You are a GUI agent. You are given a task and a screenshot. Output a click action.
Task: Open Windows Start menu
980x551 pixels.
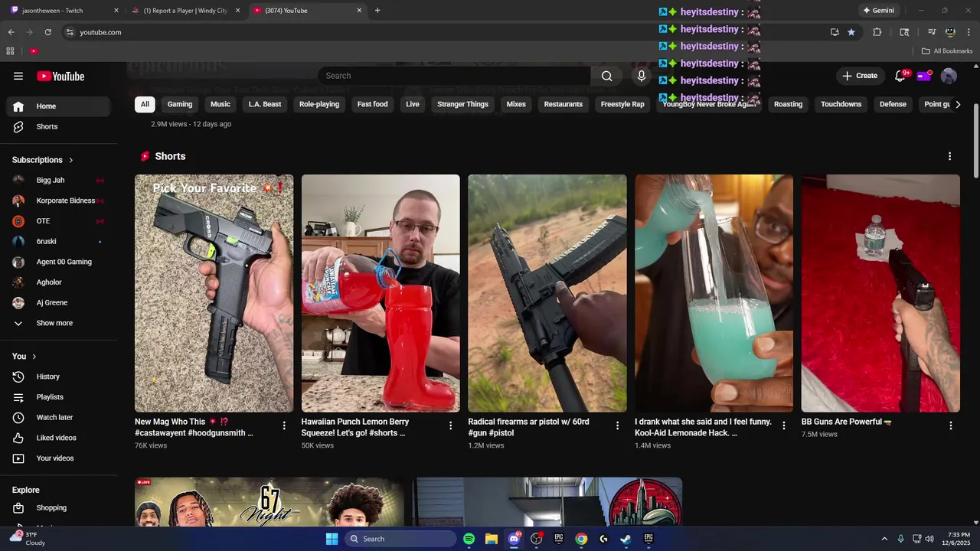(x=332, y=539)
